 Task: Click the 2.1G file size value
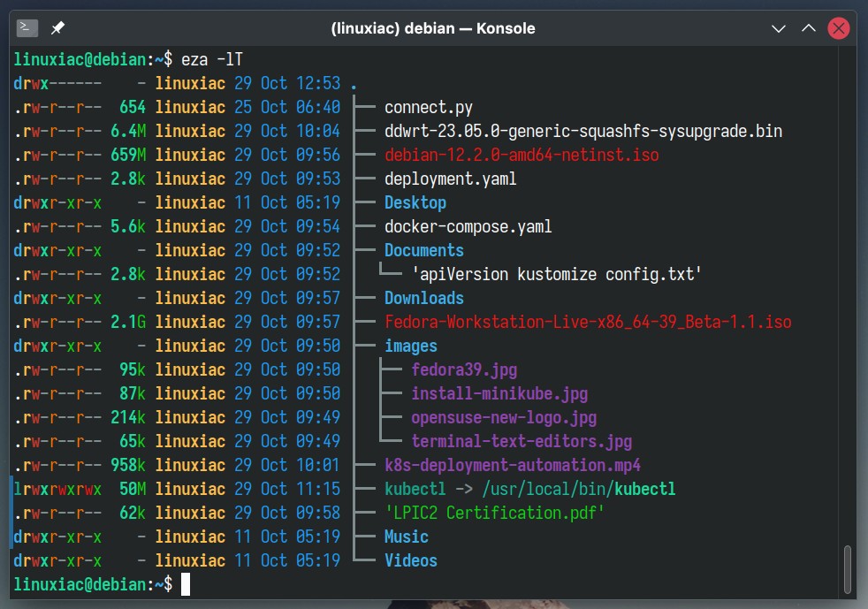pos(128,322)
